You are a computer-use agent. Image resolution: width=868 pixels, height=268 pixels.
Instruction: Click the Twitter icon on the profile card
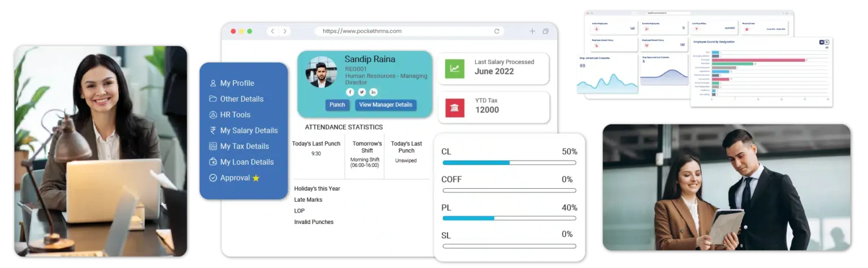(x=362, y=92)
